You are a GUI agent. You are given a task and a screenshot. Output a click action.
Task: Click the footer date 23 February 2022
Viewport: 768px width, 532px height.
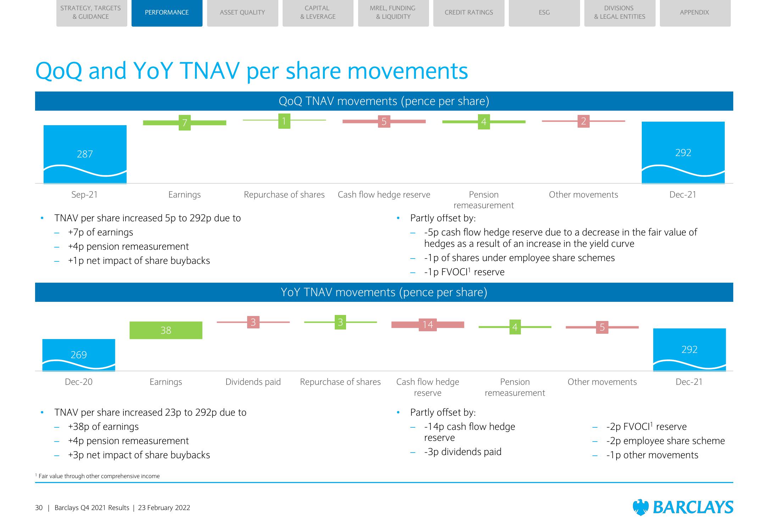164,508
